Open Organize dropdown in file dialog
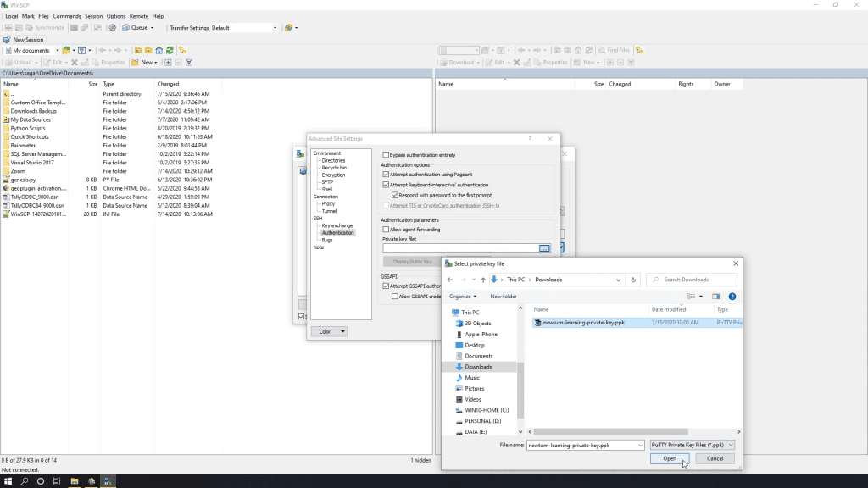 pyautogui.click(x=462, y=297)
